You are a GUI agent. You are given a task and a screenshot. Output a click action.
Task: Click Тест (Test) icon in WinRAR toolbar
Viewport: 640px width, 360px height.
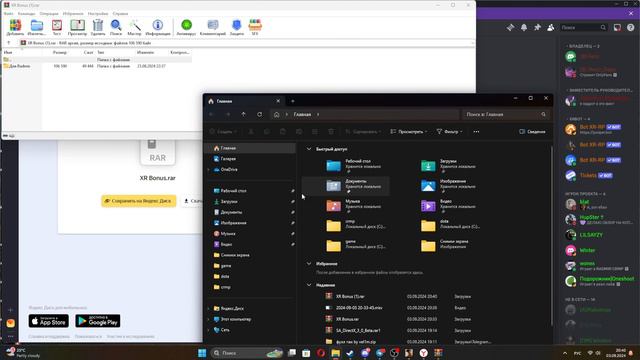57,28
